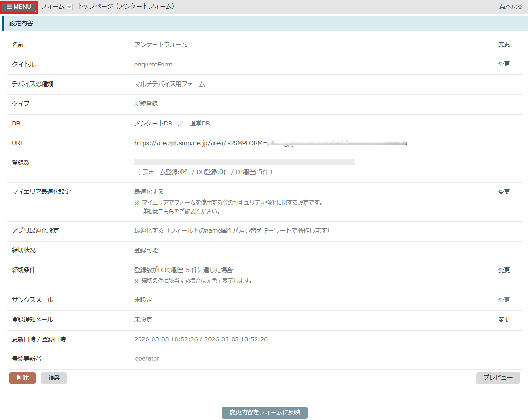Click the フォーム breadcrumb label
Image resolution: width=528 pixels, height=420 pixels.
pos(52,7)
